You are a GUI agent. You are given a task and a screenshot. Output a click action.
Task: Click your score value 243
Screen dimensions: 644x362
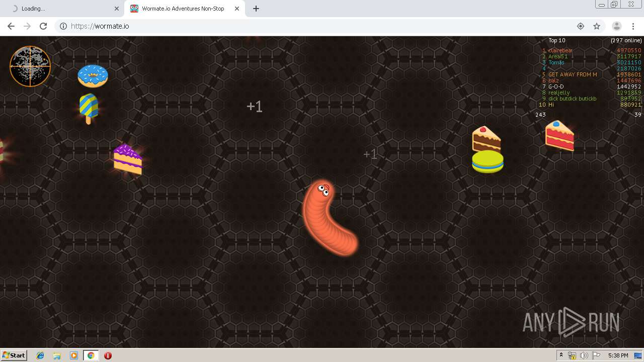540,115
